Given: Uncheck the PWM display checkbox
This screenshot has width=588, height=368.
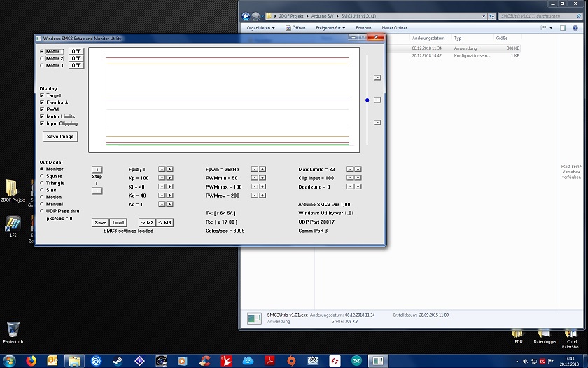Looking at the screenshot, I should 42,109.
